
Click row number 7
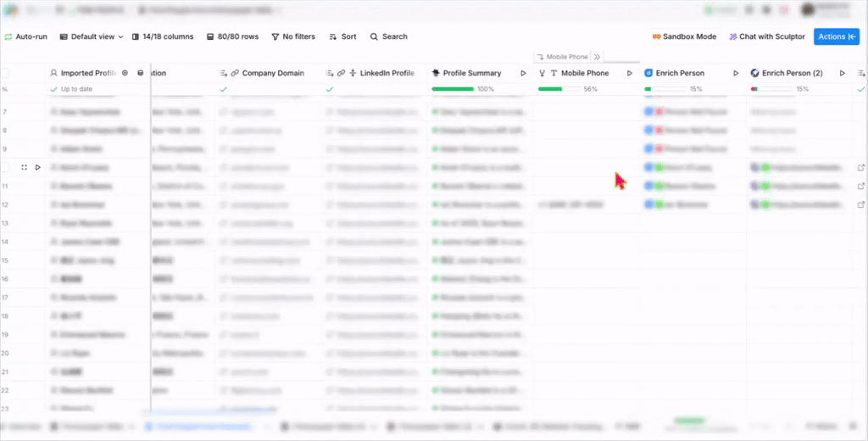pyautogui.click(x=5, y=112)
